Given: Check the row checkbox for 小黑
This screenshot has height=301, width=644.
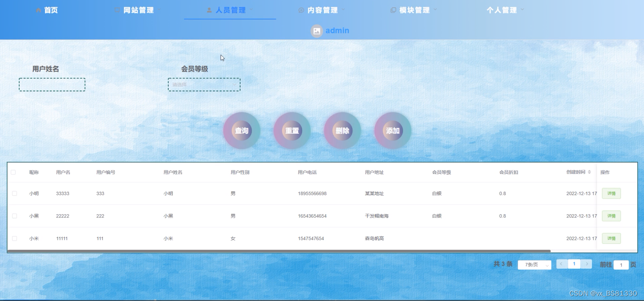Looking at the screenshot, I should 14,216.
